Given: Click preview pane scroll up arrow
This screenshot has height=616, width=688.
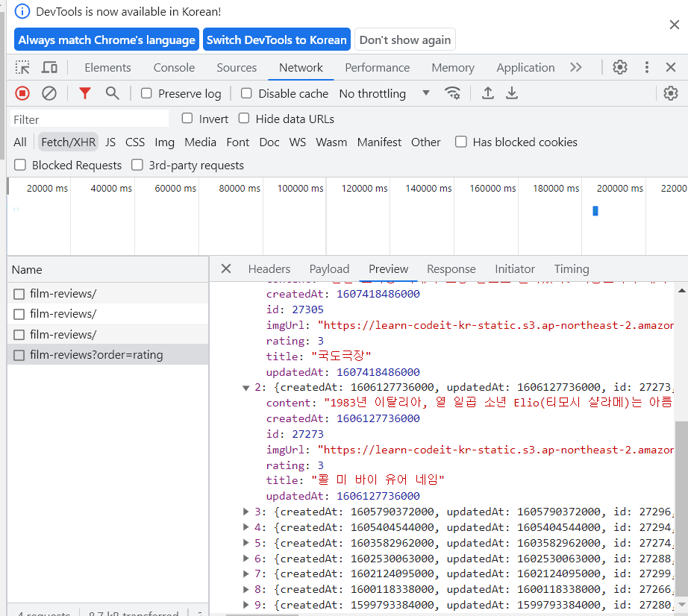Looking at the screenshot, I should (x=681, y=291).
